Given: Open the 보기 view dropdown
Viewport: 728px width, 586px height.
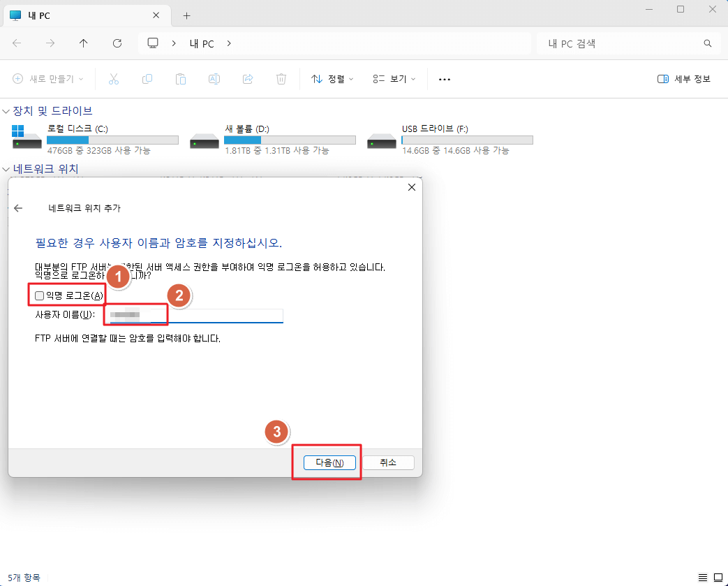Looking at the screenshot, I should (394, 78).
